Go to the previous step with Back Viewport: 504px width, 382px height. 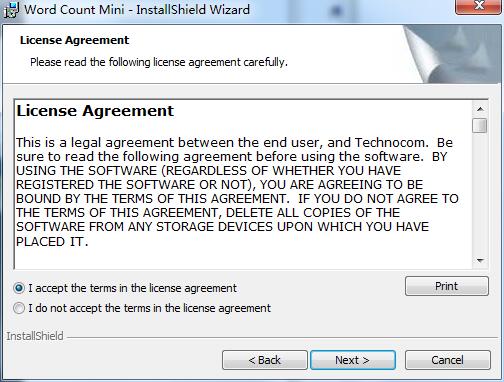pyautogui.click(x=265, y=360)
